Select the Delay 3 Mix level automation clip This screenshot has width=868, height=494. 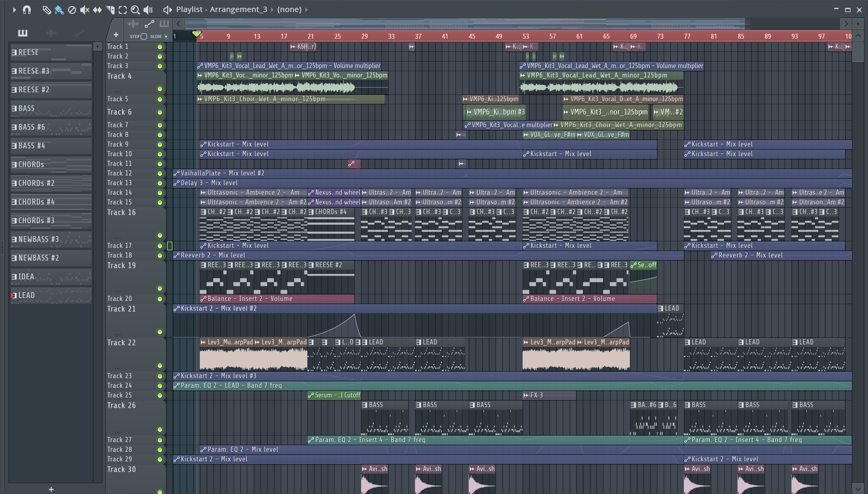(x=512, y=183)
